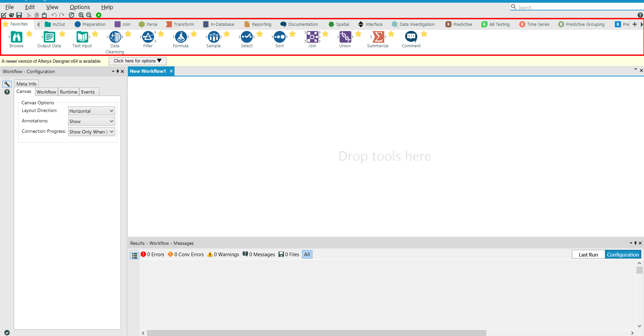The width and height of the screenshot is (644, 336).
Task: Open the Layout Direction dropdown
Action: [91, 111]
